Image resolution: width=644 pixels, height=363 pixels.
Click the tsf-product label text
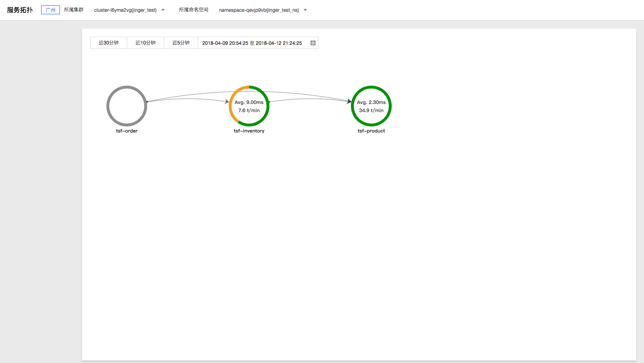pos(371,131)
